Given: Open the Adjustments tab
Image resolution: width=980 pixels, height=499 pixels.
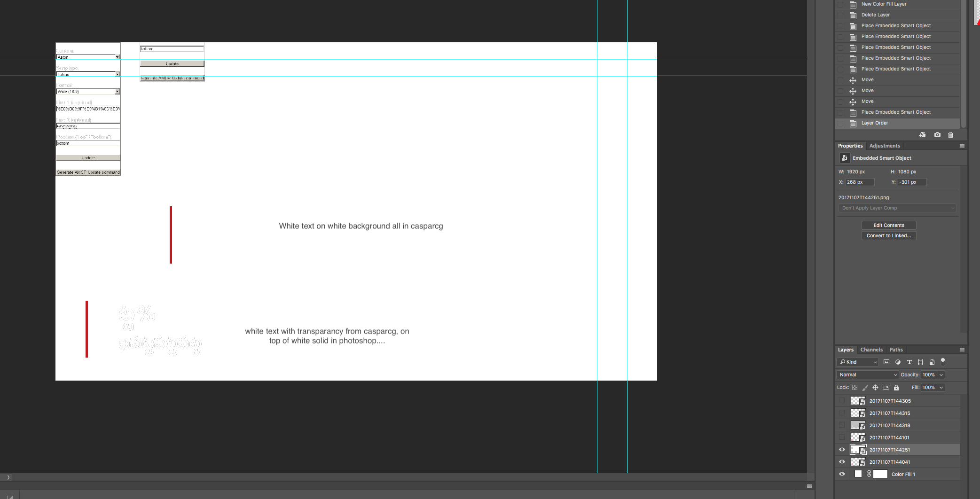Looking at the screenshot, I should click(885, 146).
